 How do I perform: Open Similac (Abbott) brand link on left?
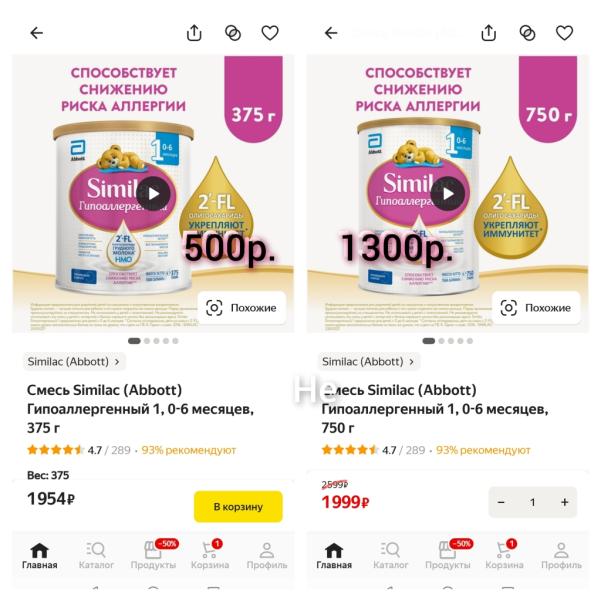click(x=74, y=362)
